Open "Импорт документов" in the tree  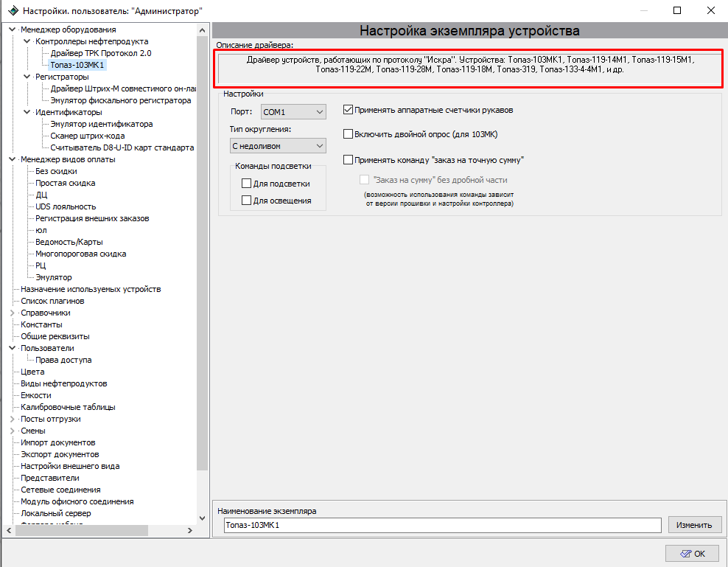[58, 443]
